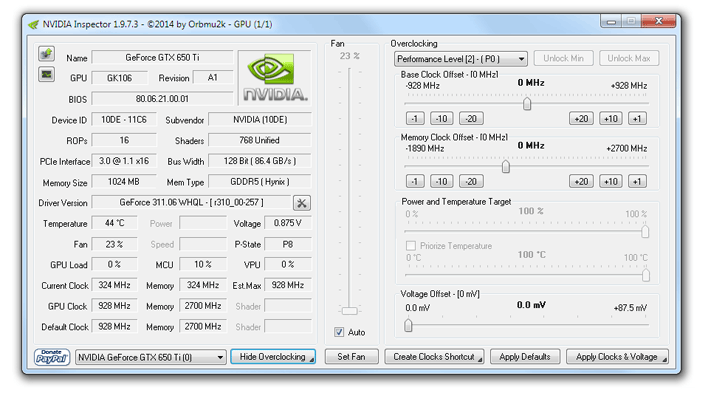Close the NVIDIA Inspector window
This screenshot has height=393, width=725.
659,21
